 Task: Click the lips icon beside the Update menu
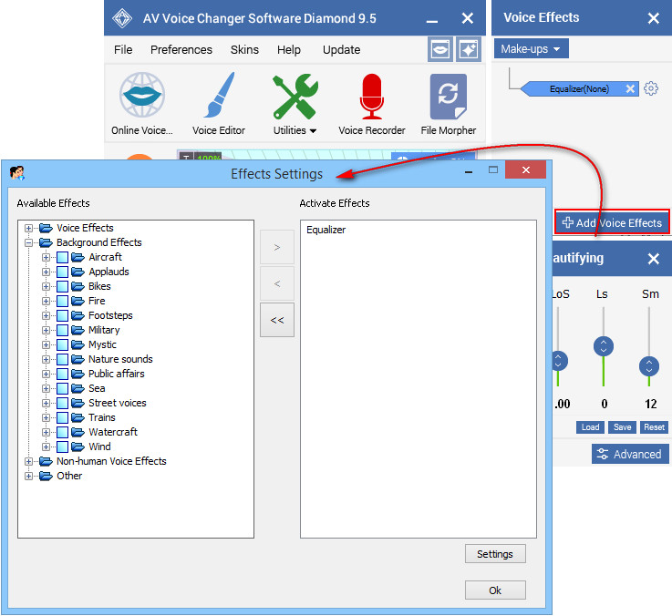tap(440, 50)
